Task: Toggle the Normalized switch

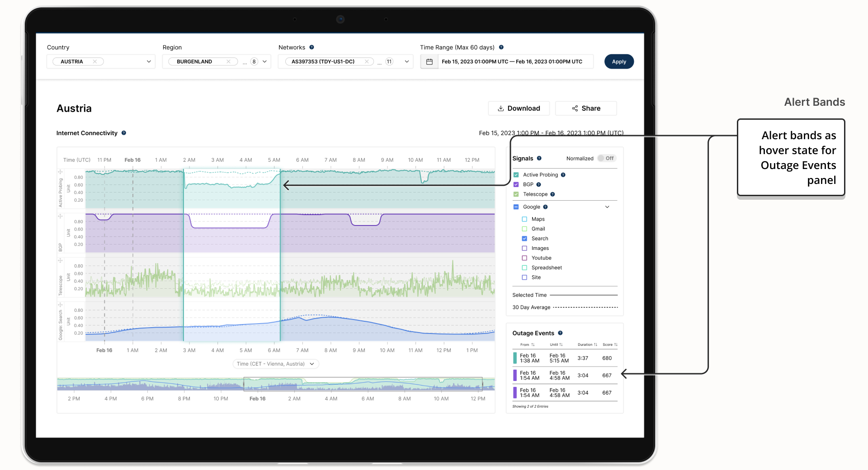Action: tap(606, 158)
